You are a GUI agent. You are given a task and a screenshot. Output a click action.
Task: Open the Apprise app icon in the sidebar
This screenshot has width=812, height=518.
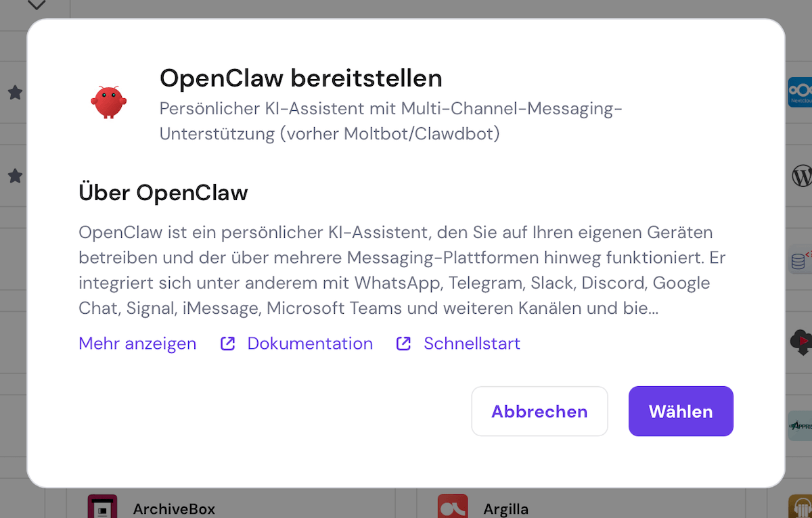[x=801, y=425]
